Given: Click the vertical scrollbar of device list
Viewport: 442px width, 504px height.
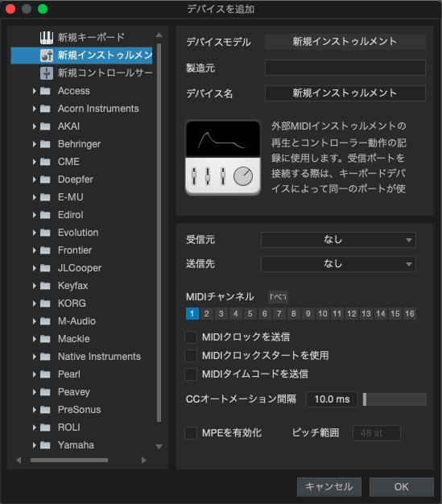Looking at the screenshot, I should pyautogui.click(x=159, y=233).
